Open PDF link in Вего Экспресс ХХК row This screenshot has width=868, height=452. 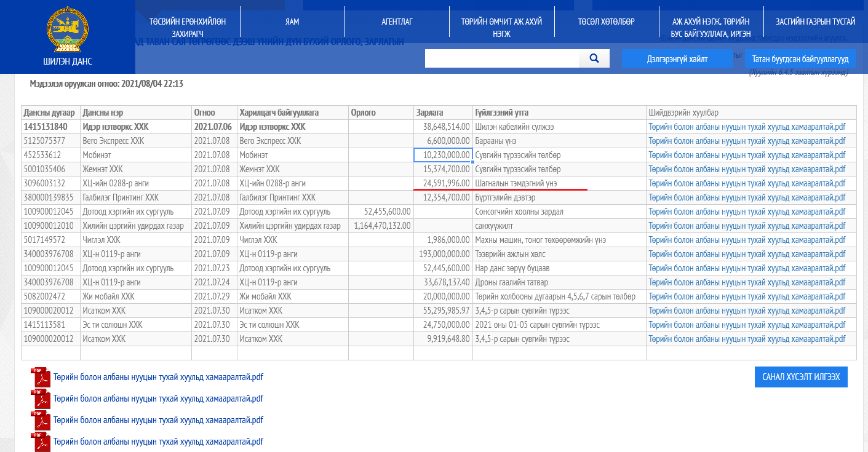point(747,141)
